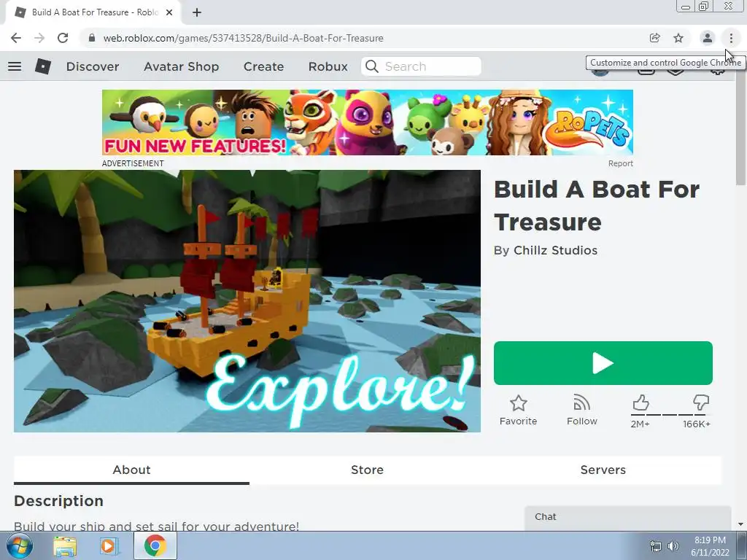Switch to the Servers tab
The height and width of the screenshot is (560, 747).
603,470
